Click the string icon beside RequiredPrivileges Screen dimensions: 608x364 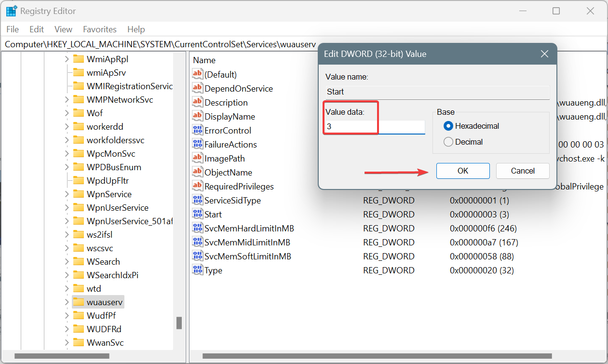[x=198, y=186]
